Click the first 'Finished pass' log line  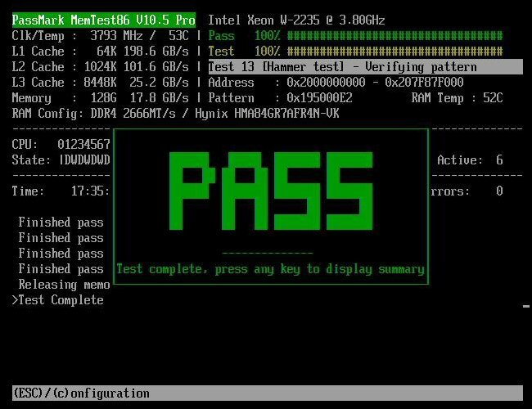[x=61, y=222]
